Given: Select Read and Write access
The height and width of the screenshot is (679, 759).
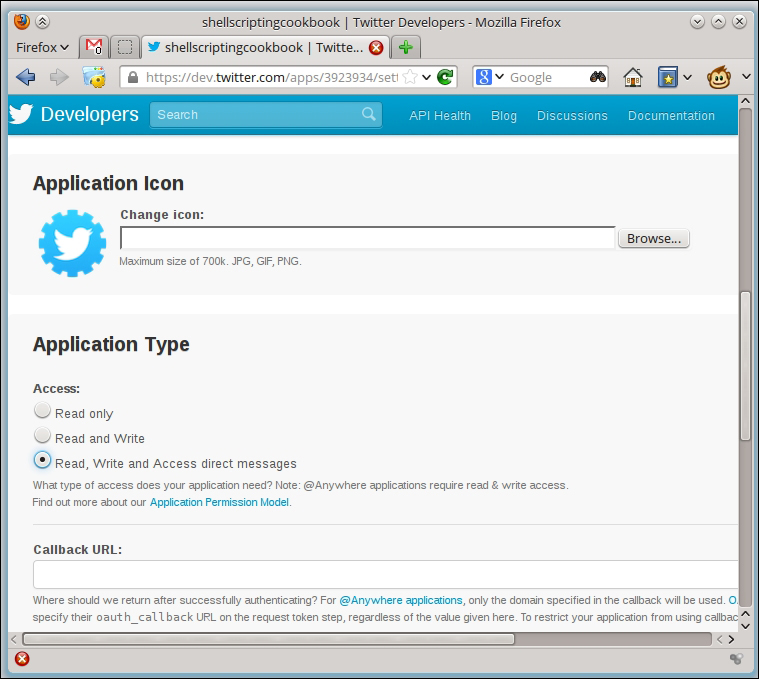Looking at the screenshot, I should 43,435.
